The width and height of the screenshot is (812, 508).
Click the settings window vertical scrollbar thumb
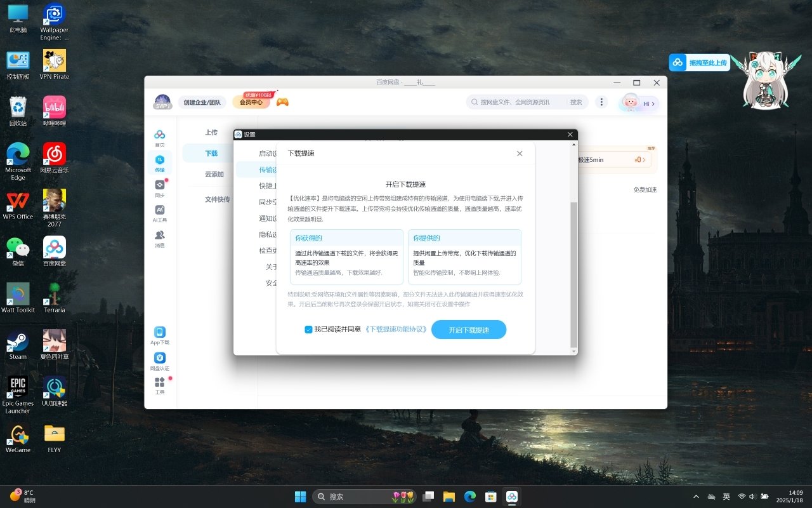pyautogui.click(x=573, y=274)
